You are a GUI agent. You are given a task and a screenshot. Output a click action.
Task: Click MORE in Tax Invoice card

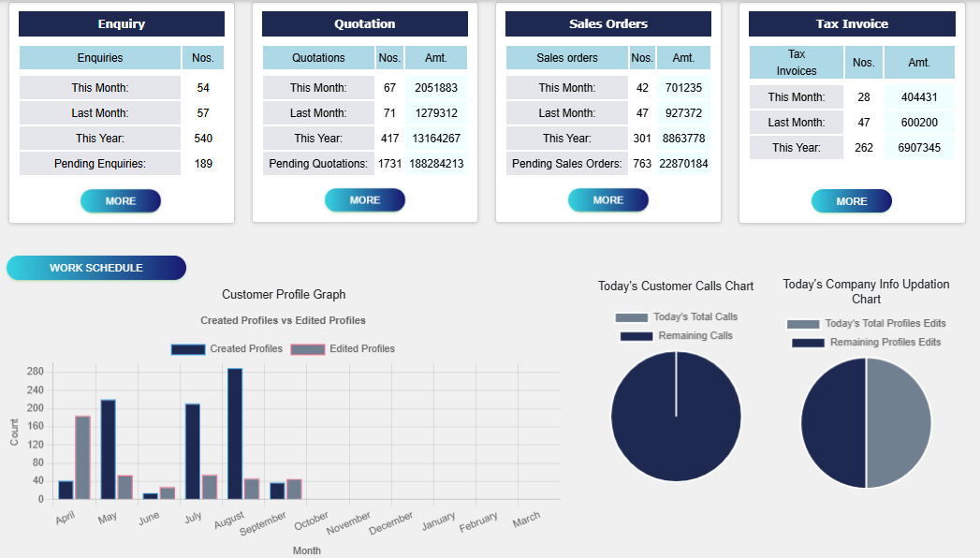(x=851, y=201)
